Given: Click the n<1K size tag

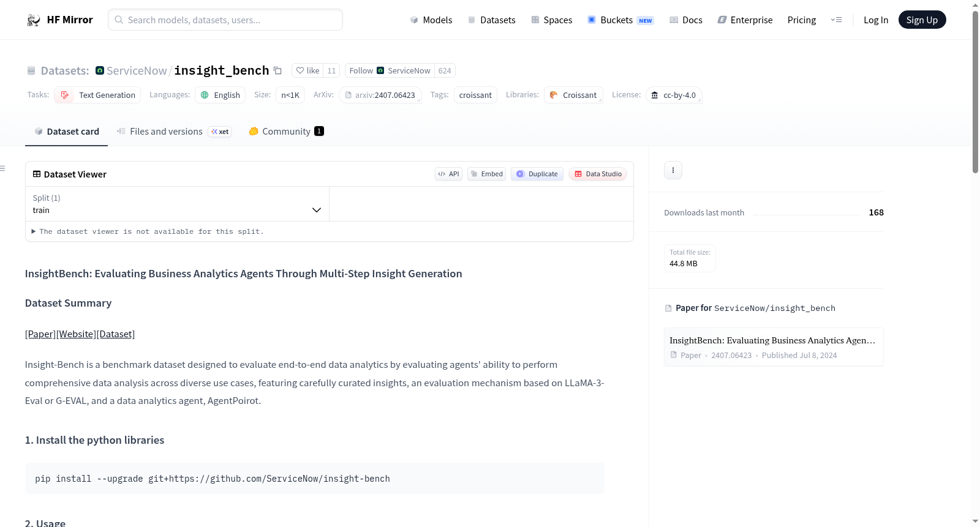Looking at the screenshot, I should (x=290, y=95).
